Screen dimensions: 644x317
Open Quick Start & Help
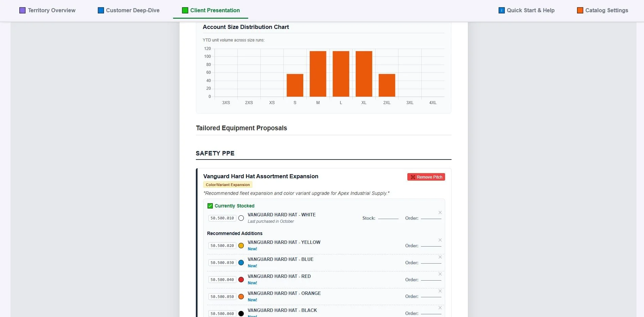(526, 10)
